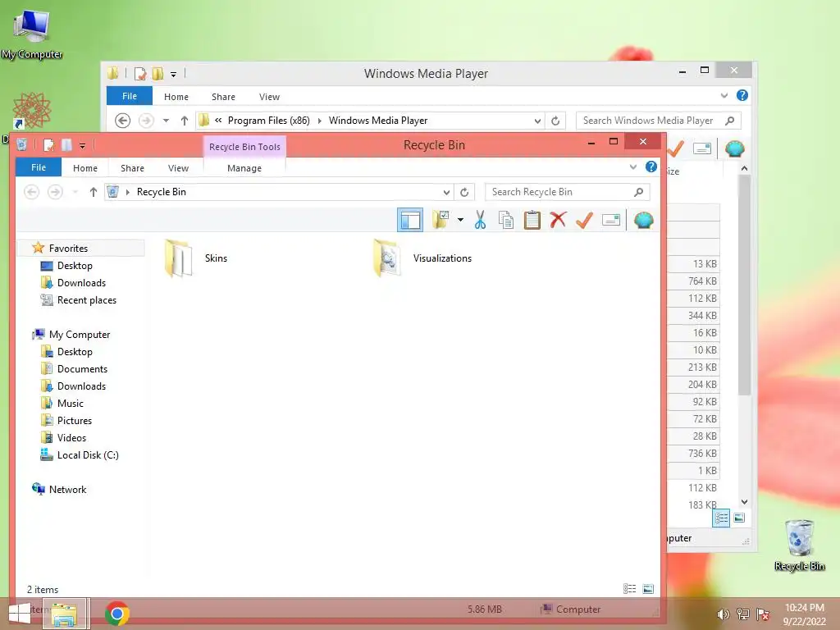The image size is (840, 630).
Task: Refresh the Windows Media Player folder
Action: [555, 121]
